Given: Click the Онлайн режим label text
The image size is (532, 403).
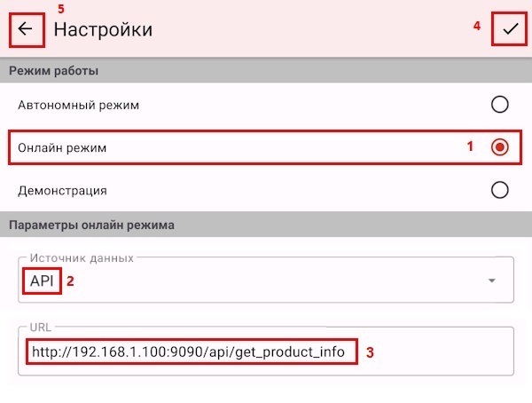Looking at the screenshot, I should (x=62, y=148).
